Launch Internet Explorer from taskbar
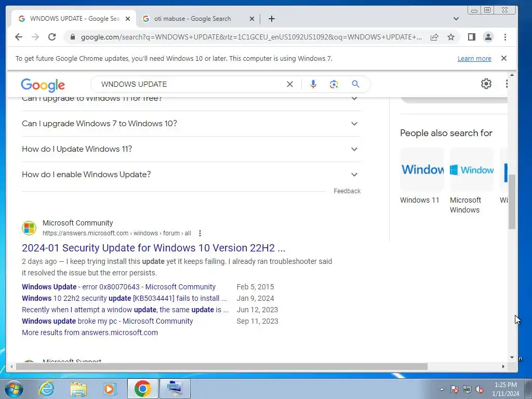Viewport: 532px width, 399px height. (46, 389)
